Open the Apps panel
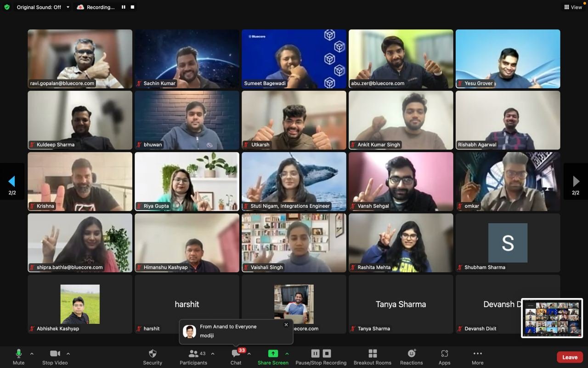The width and height of the screenshot is (588, 368). tap(444, 356)
